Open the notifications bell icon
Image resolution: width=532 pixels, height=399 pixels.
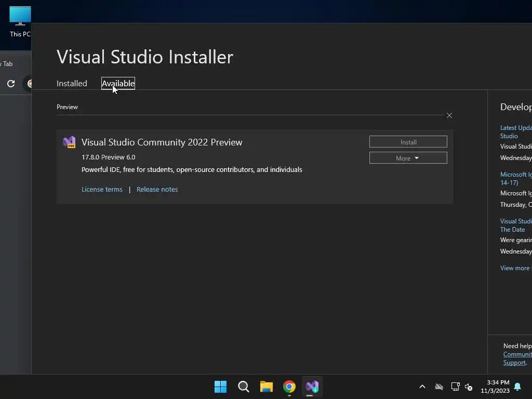tap(518, 387)
